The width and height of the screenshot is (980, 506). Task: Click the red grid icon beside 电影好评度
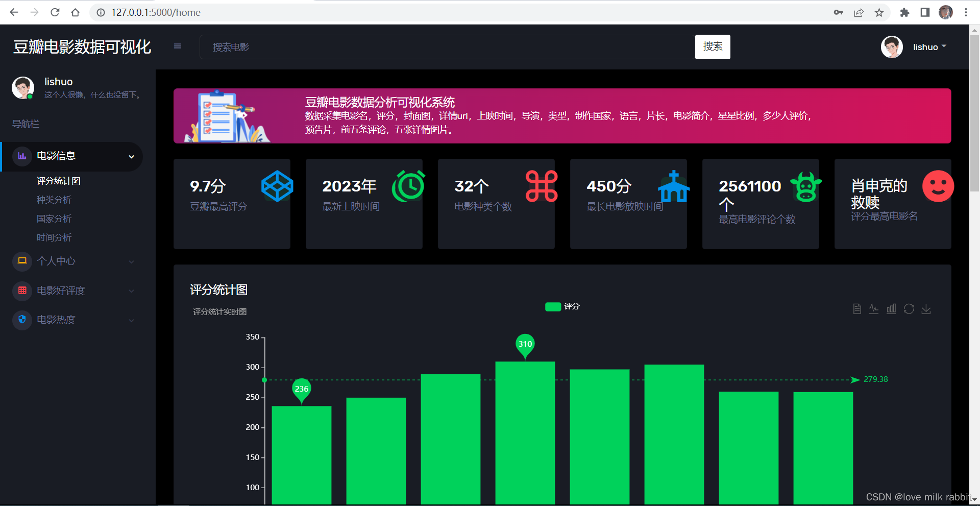(22, 290)
